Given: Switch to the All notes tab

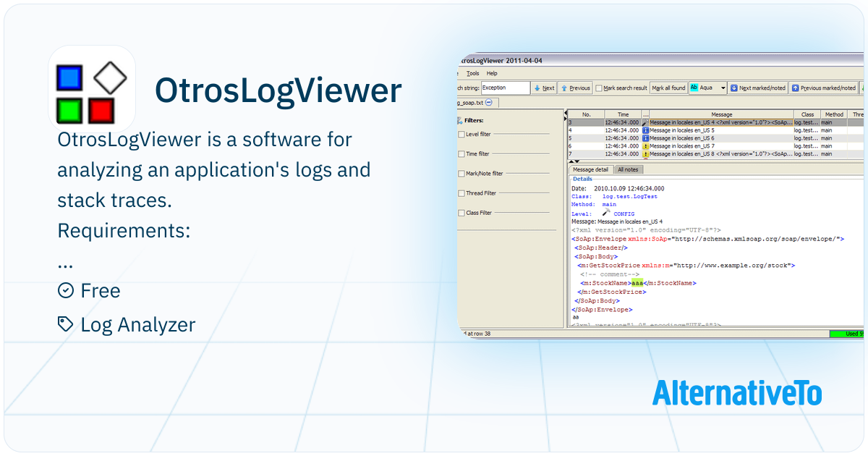Looking at the screenshot, I should tap(627, 169).
